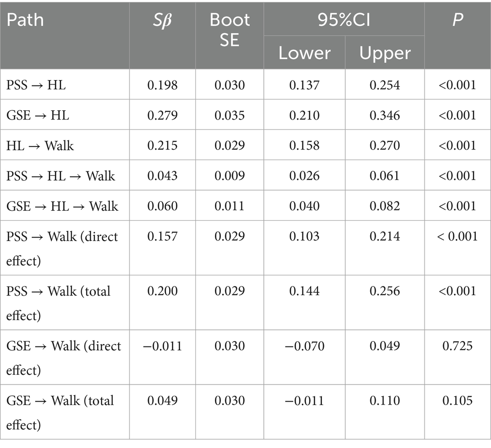Select the GSE → HL → Walk path cell

[x=62, y=206]
